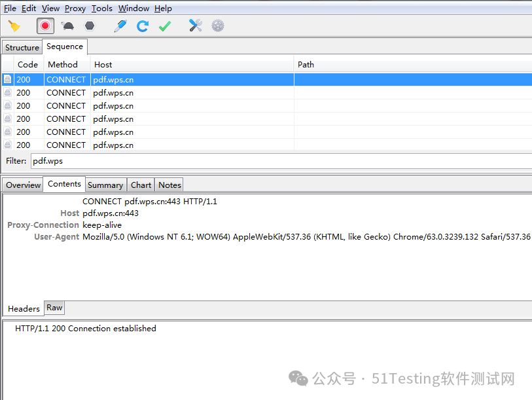The width and height of the screenshot is (532, 400).
Task: Open the Edit menu
Action: (x=29, y=8)
